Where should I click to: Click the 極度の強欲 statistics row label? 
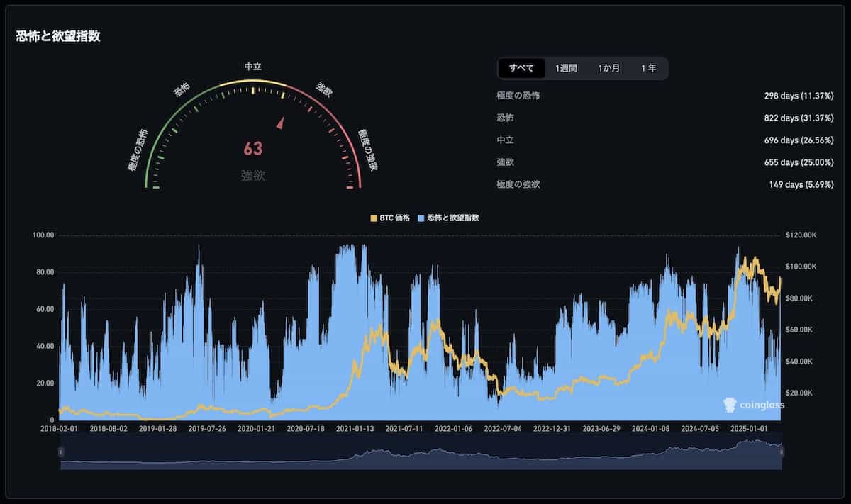point(518,184)
